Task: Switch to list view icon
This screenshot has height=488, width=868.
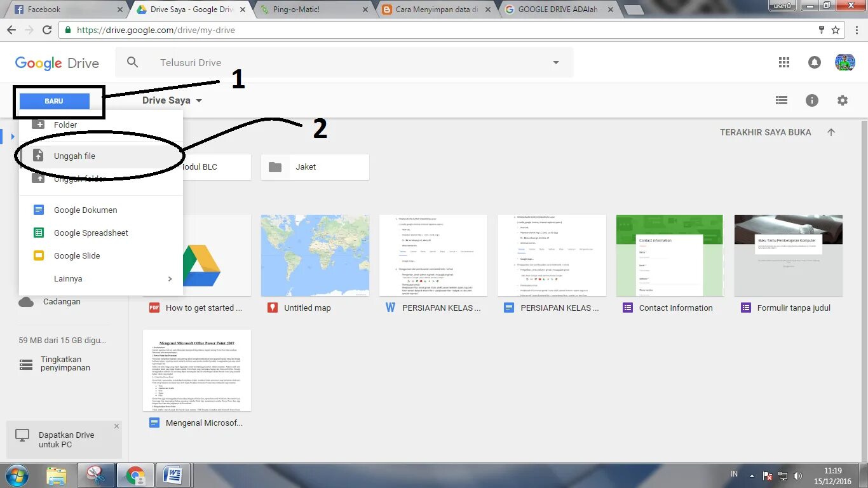Action: coord(782,100)
